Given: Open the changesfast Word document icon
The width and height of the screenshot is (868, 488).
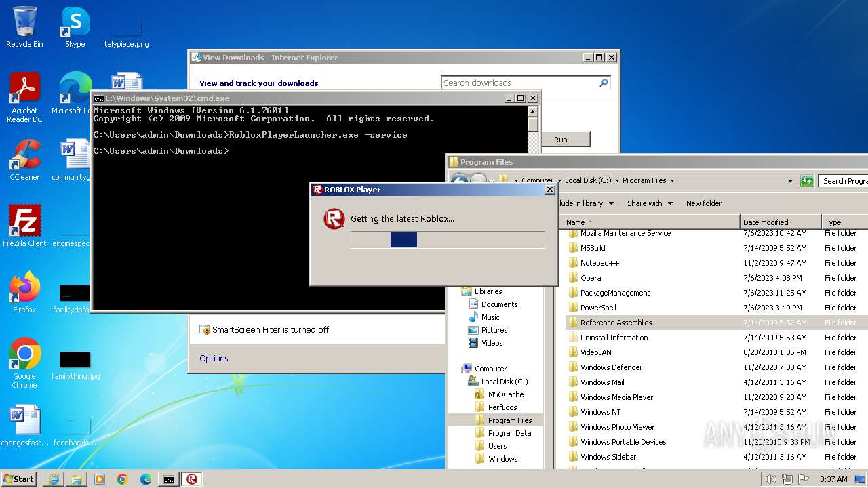Looking at the screenshot, I should pos(24,426).
